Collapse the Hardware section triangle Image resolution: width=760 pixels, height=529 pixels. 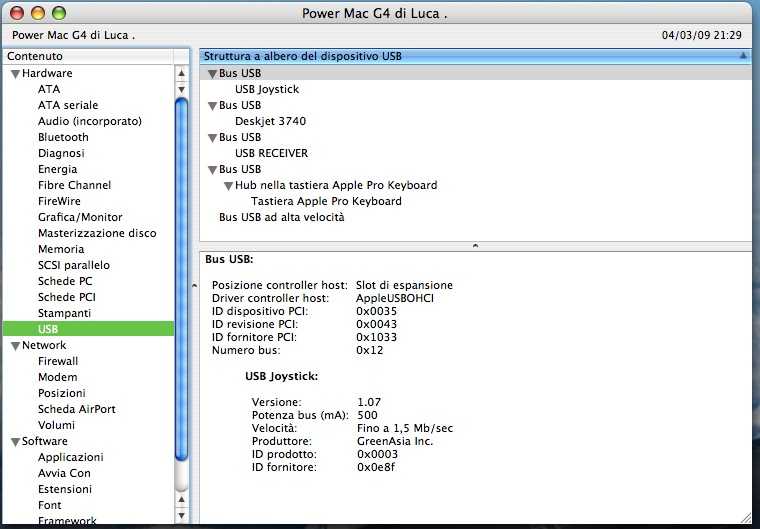pos(16,74)
